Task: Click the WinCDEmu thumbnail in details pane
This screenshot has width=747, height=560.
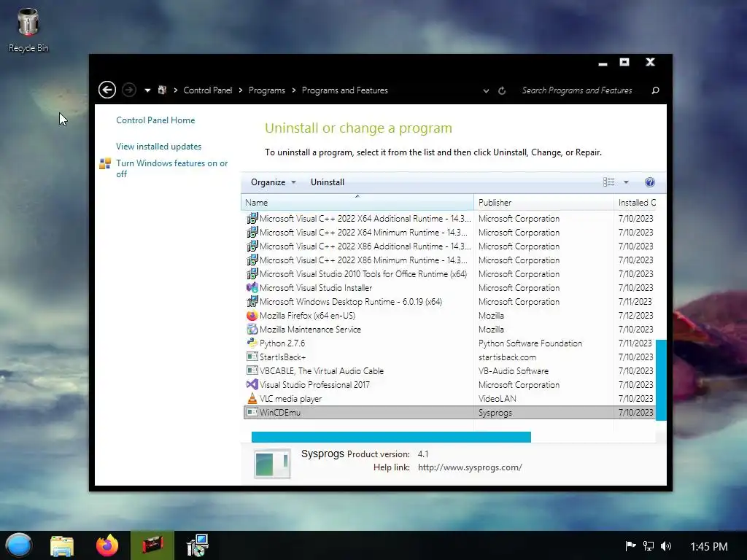Action: [271, 464]
